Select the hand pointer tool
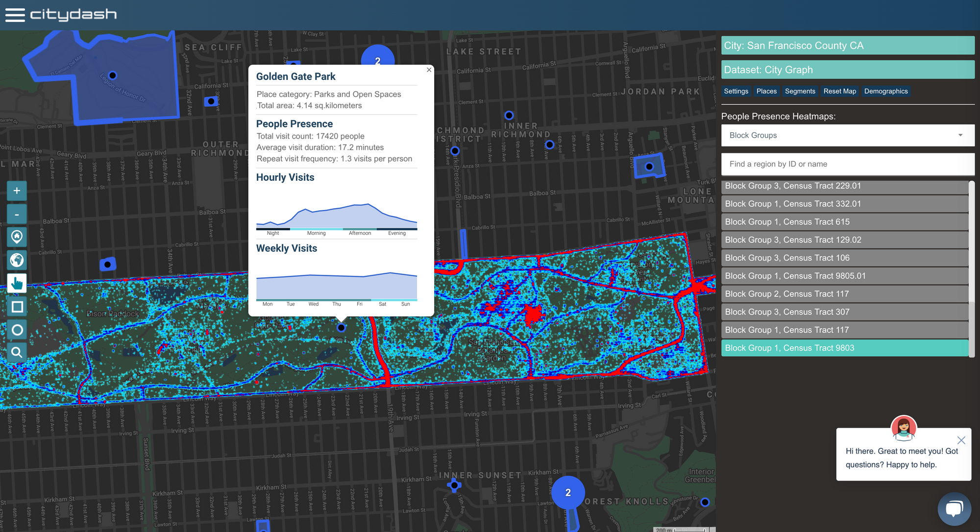This screenshot has width=980, height=532. point(17,283)
